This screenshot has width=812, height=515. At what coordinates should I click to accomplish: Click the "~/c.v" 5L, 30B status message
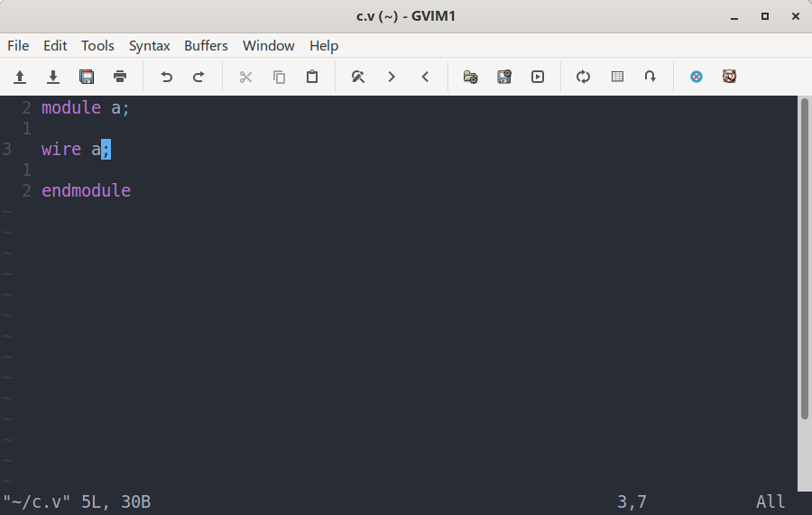click(77, 501)
